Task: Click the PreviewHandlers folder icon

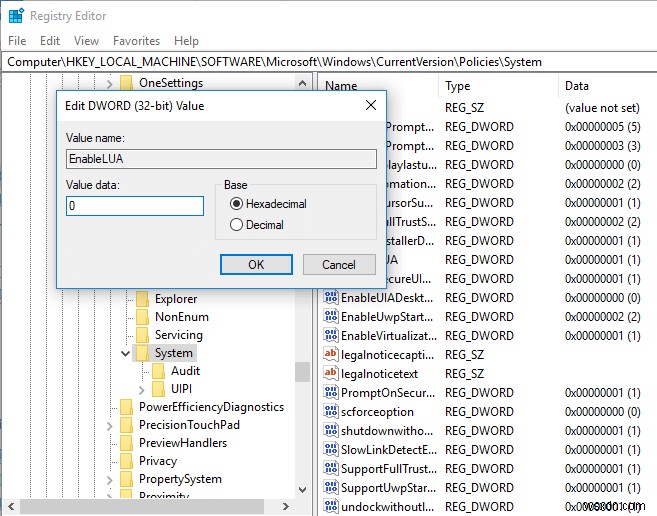Action: (127, 443)
